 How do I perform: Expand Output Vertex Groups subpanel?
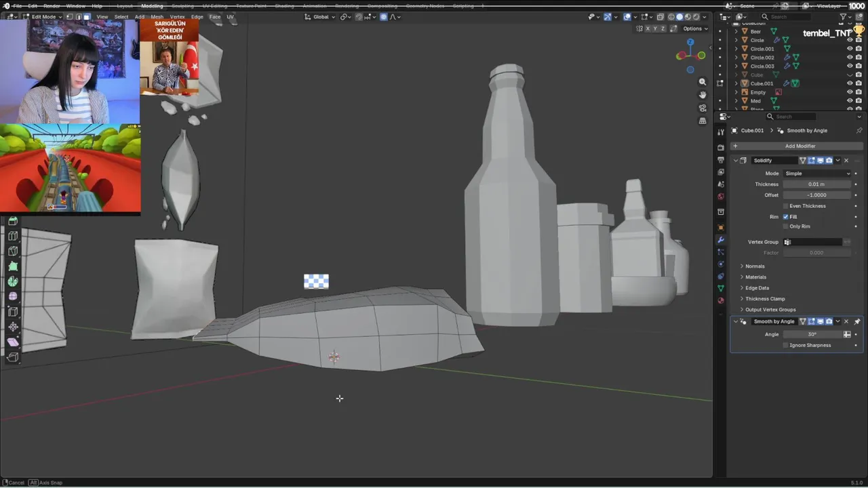[x=770, y=310]
